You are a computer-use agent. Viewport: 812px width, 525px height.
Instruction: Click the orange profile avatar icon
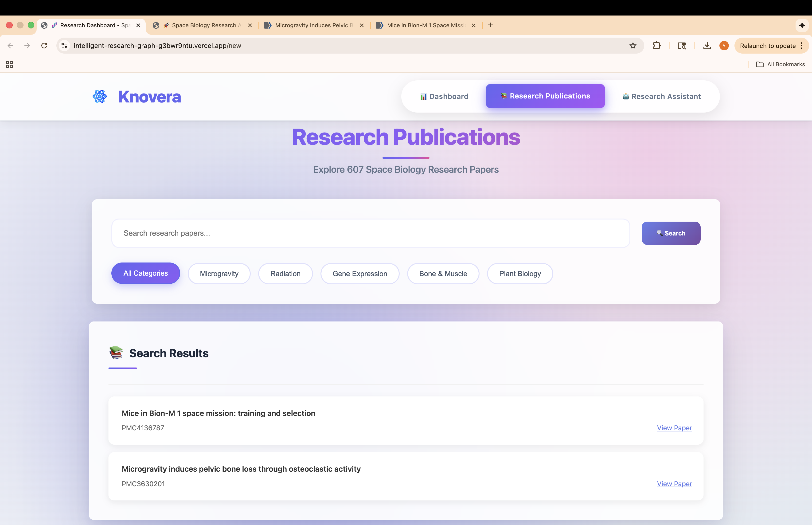[724, 46]
